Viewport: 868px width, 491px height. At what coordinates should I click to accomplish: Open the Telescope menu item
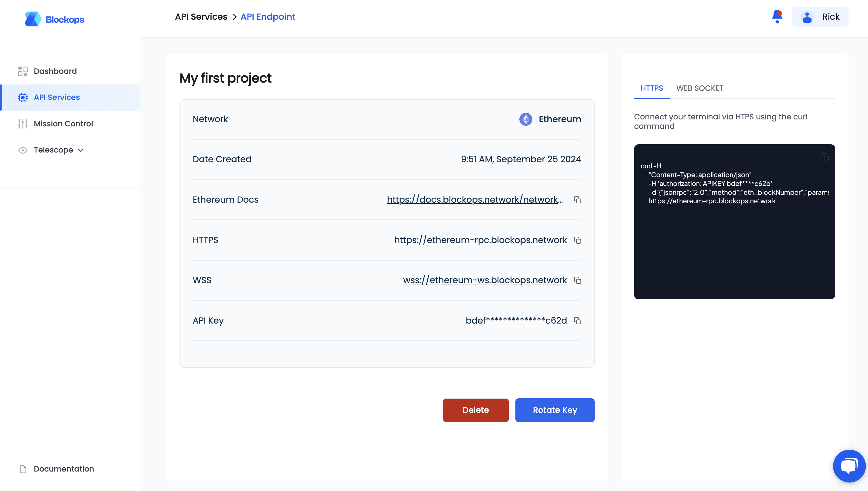pyautogui.click(x=70, y=150)
